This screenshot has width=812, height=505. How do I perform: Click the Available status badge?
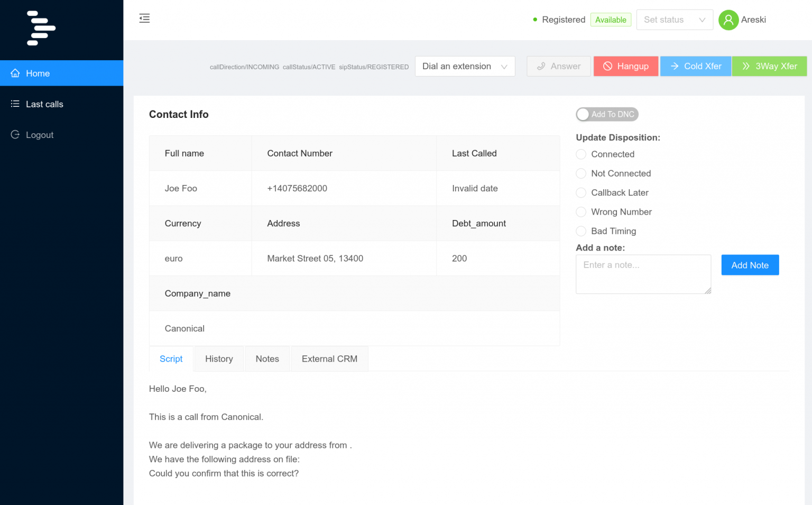pos(611,20)
